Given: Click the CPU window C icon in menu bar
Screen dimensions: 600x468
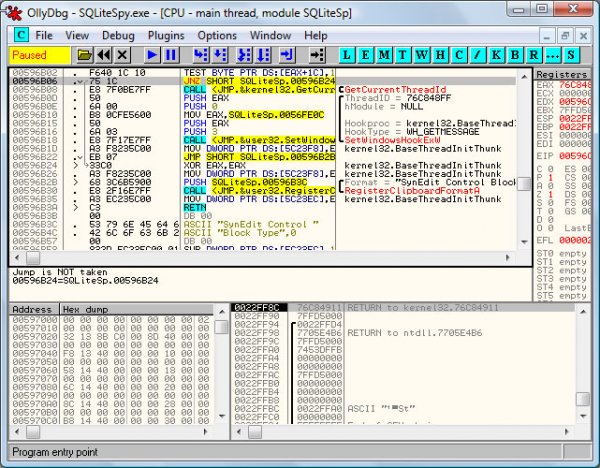Looking at the screenshot, I should coord(21,35).
